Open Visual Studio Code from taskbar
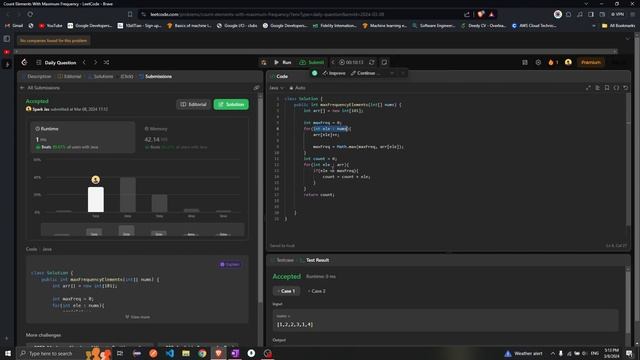Viewport: 640px width, 360px height. (169, 353)
